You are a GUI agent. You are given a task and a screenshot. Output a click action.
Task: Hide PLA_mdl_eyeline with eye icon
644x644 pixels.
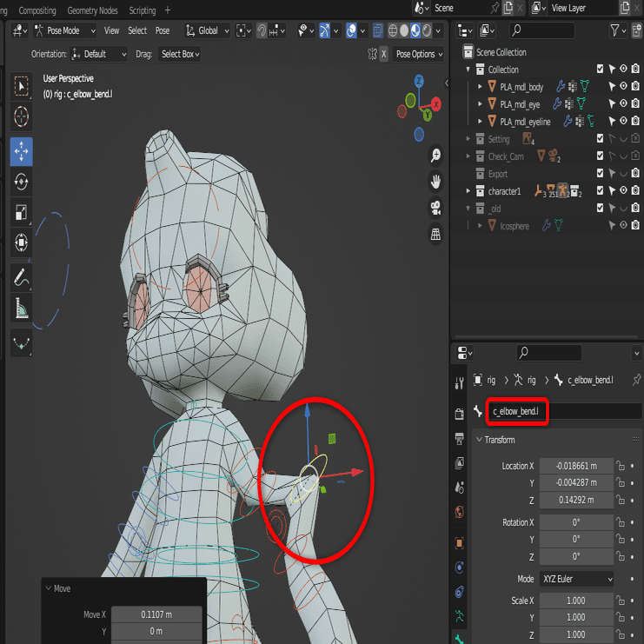pyautogui.click(x=623, y=120)
